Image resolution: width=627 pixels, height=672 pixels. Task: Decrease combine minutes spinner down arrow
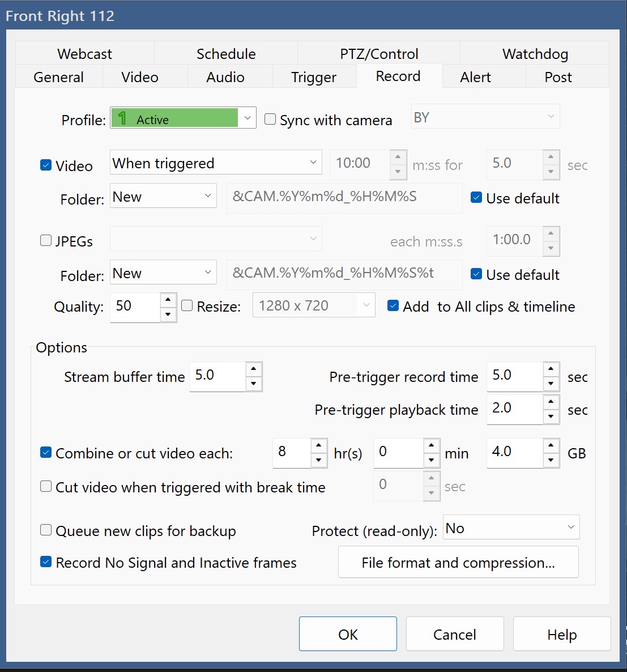coord(431,460)
